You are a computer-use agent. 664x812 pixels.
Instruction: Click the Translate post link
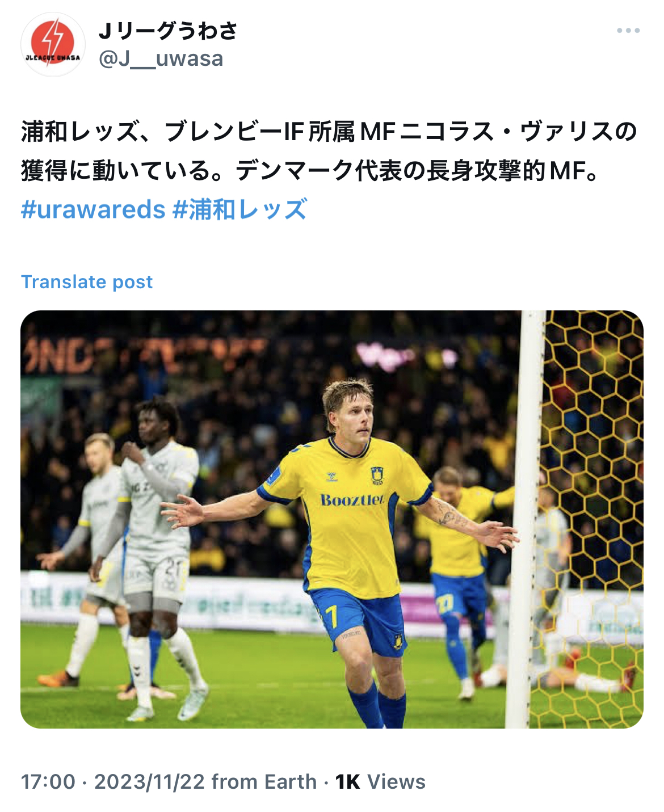tap(87, 281)
